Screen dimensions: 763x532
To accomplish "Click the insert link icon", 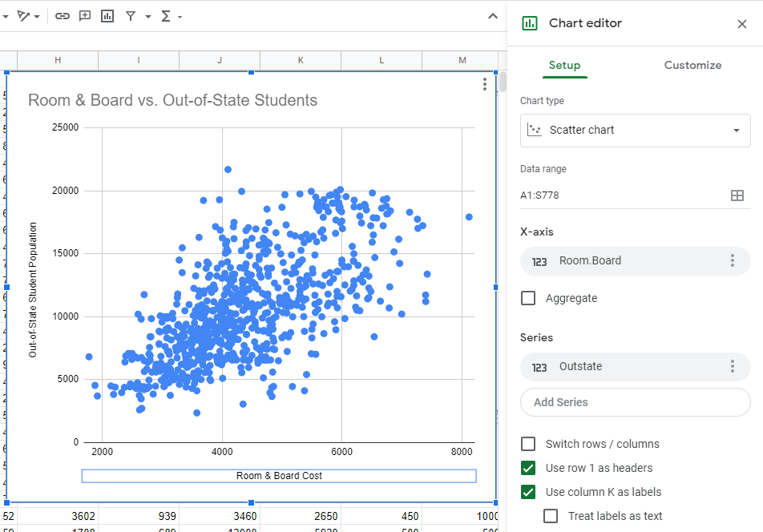I will (63, 16).
